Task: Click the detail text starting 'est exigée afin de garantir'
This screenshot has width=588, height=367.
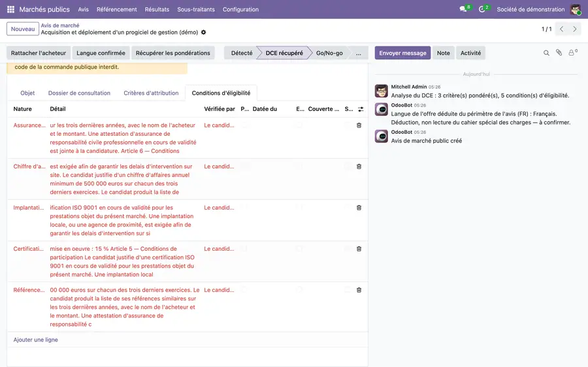Action: coord(122,179)
